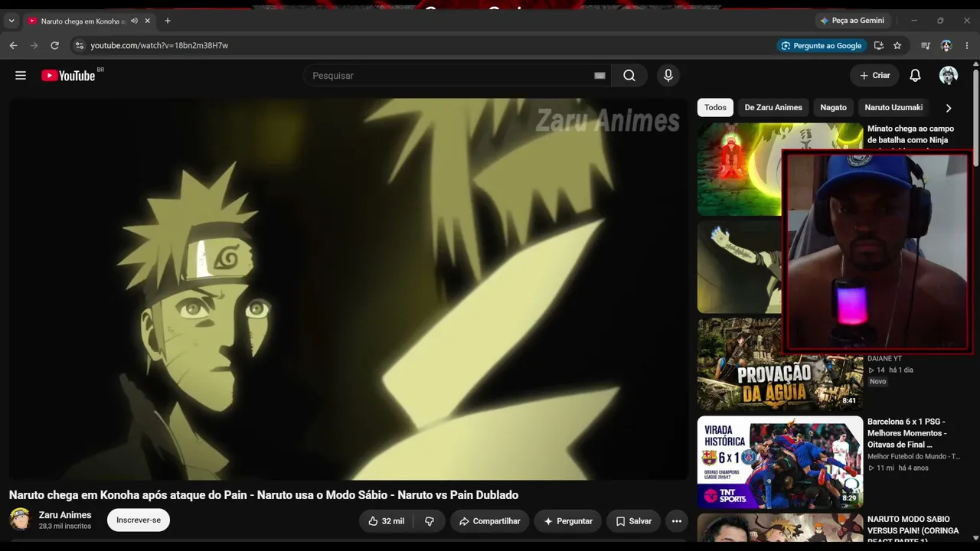Screen dimensions: 980x551
Task: Open a new browser tab
Action: (168, 21)
